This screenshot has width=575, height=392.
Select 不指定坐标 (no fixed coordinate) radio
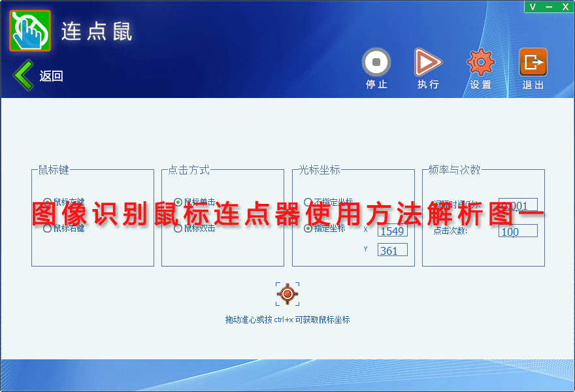[308, 202]
